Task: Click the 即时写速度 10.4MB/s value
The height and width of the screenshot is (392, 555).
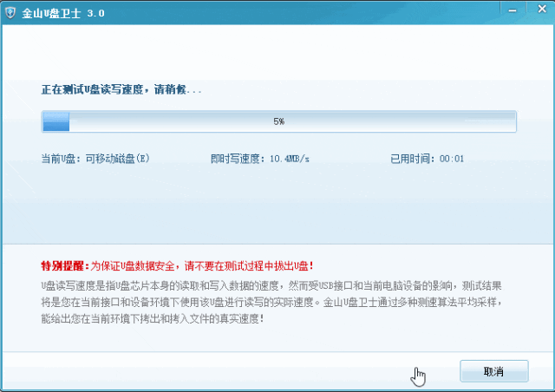Action: (260, 159)
